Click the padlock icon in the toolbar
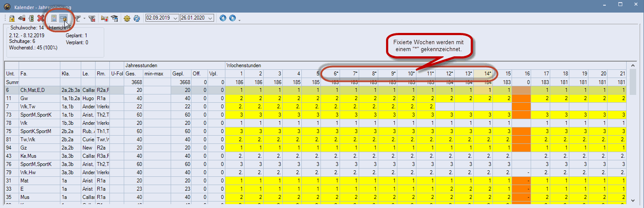 (12, 18)
